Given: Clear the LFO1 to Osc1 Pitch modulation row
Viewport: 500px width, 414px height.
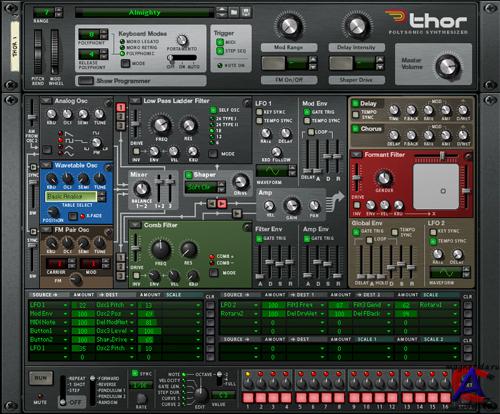Looking at the screenshot, I should coord(210,305).
